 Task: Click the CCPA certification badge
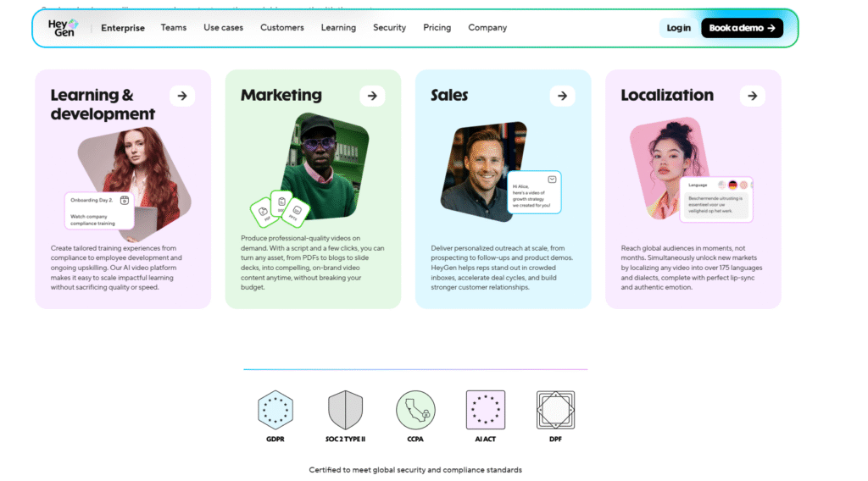pyautogui.click(x=415, y=410)
